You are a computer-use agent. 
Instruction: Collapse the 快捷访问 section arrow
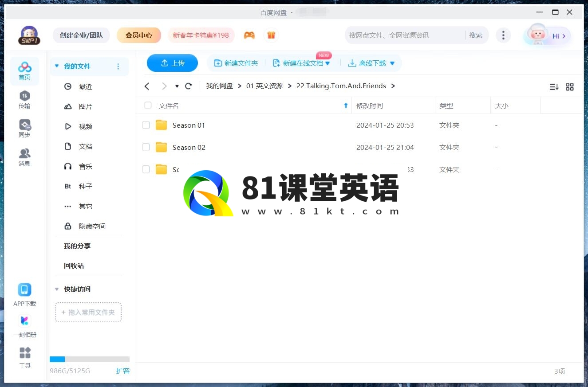[56, 289]
